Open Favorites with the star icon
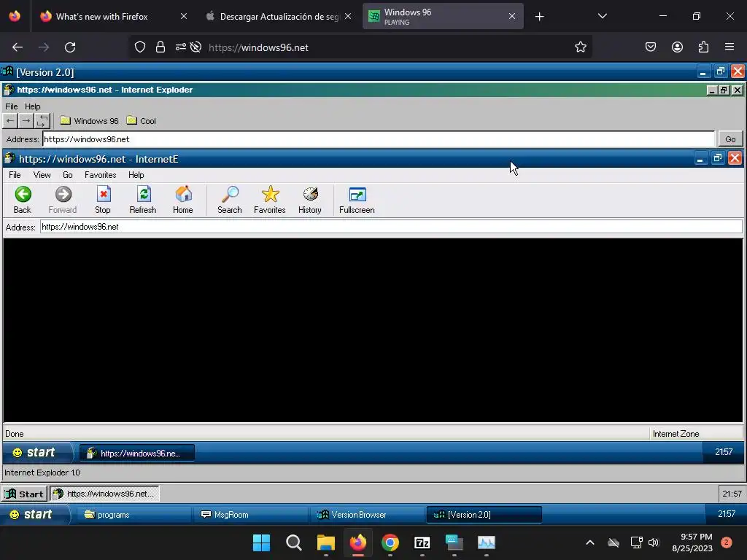The height and width of the screenshot is (560, 747). [270, 194]
